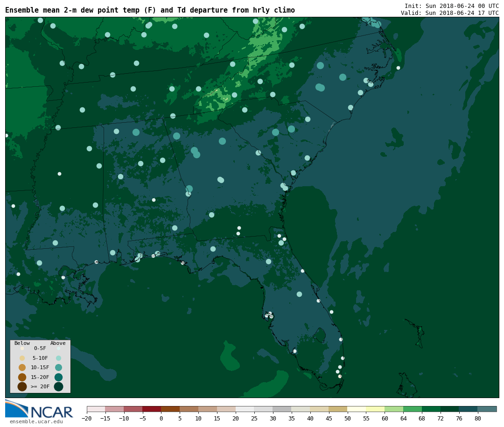Pick the colorbar swatch between -15 and -10

[115, 409]
